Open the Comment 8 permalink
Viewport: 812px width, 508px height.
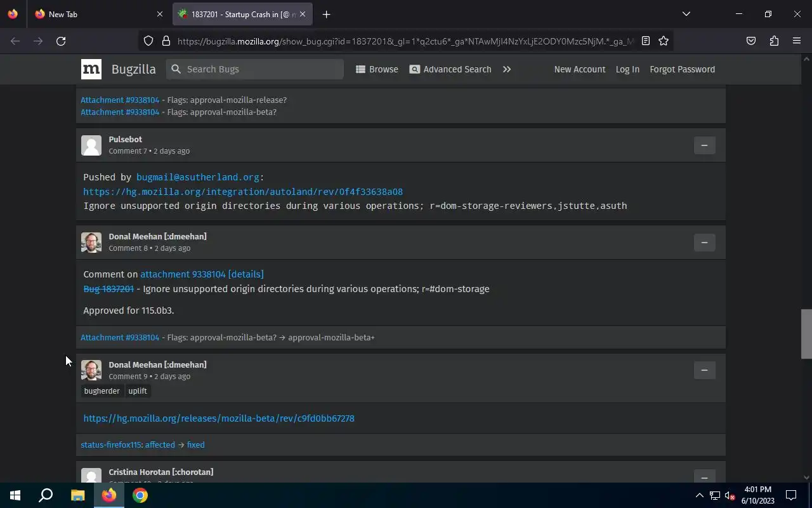click(128, 248)
